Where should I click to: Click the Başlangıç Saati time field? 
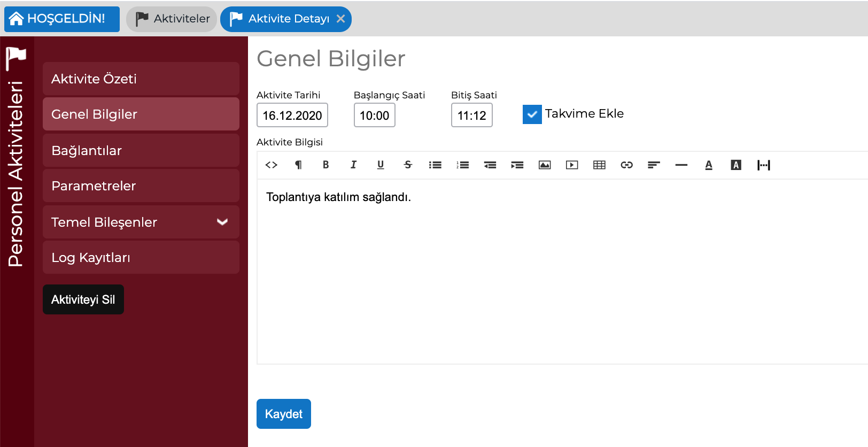pos(375,115)
